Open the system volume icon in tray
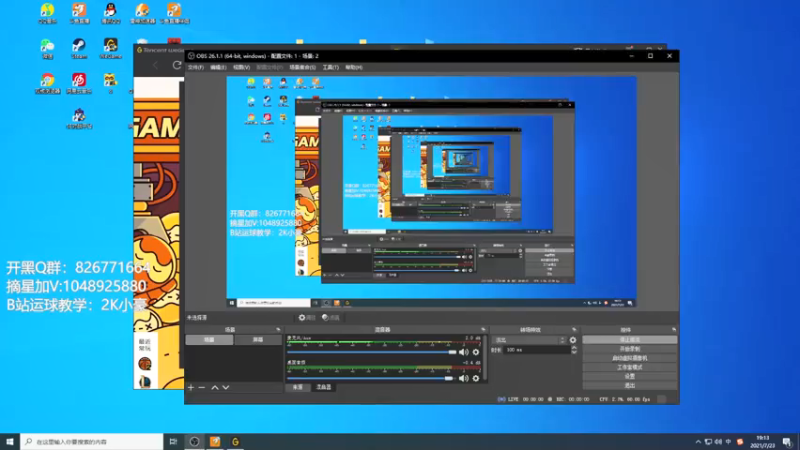 click(718, 442)
